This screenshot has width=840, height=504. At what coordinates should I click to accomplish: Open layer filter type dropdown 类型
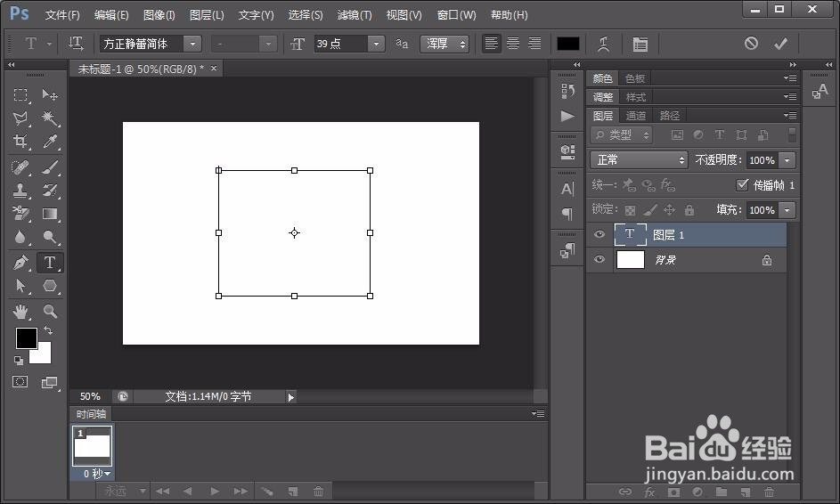(x=622, y=135)
